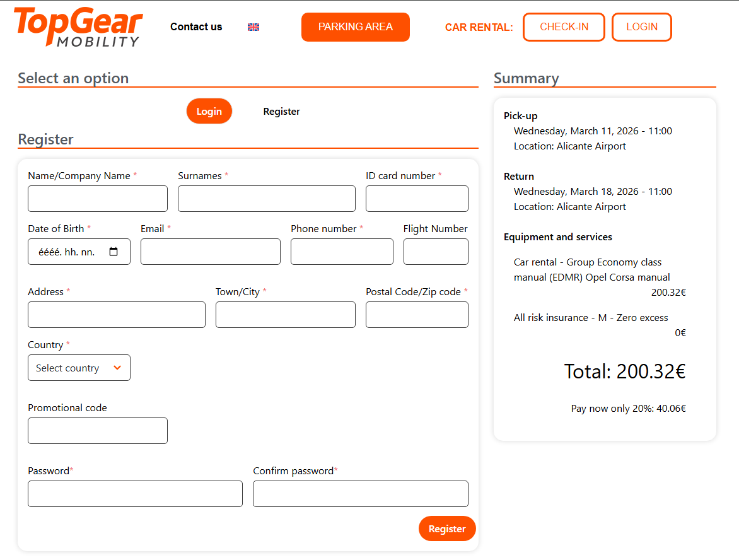This screenshot has height=560, width=739.
Task: Open the Date of Birth calendar picker
Action: pos(113,252)
